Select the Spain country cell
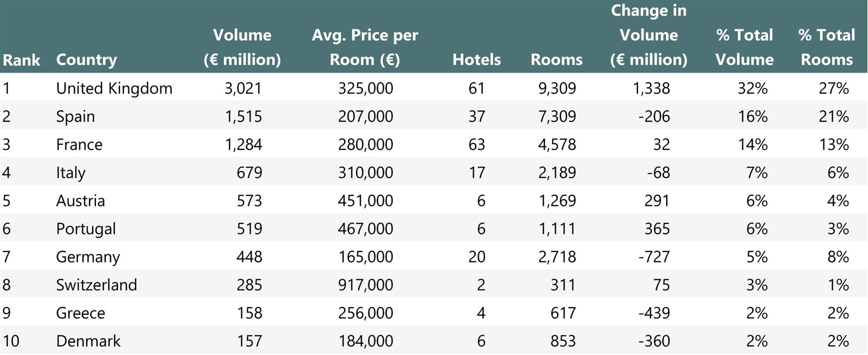 76,117
